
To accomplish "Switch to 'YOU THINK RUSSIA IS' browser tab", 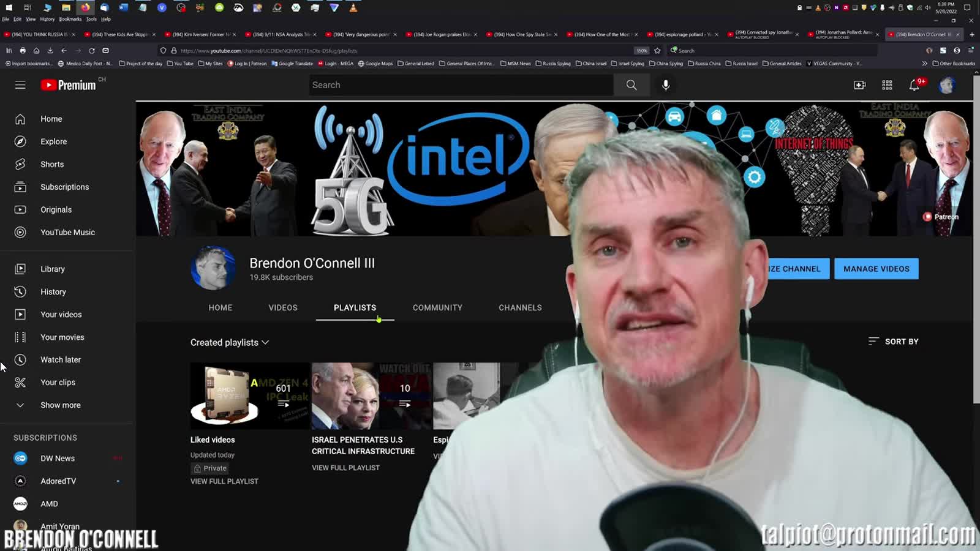I will pyautogui.click(x=40, y=34).
